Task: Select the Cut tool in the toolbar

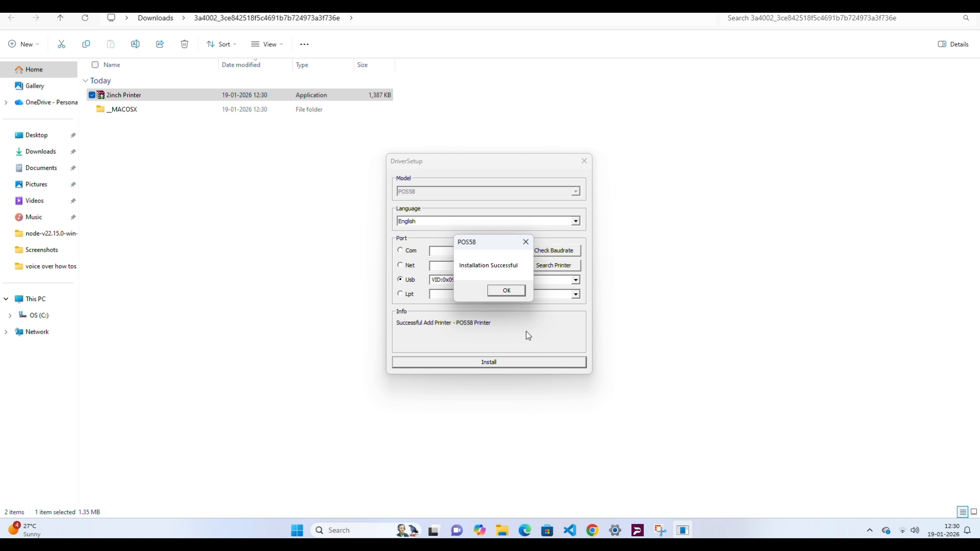Action: click(x=61, y=44)
